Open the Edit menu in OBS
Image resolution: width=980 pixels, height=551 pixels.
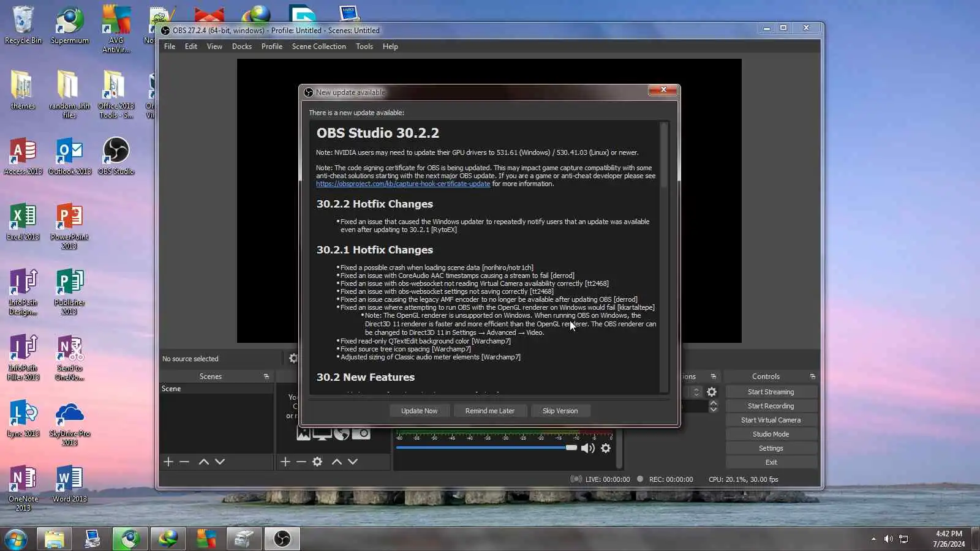191,47
